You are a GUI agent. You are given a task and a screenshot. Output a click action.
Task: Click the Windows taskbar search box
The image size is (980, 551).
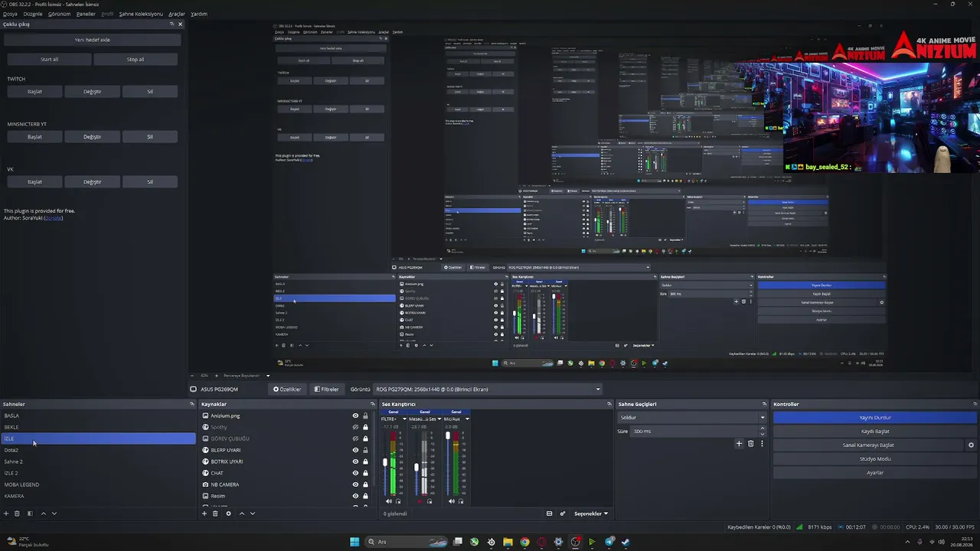point(406,542)
